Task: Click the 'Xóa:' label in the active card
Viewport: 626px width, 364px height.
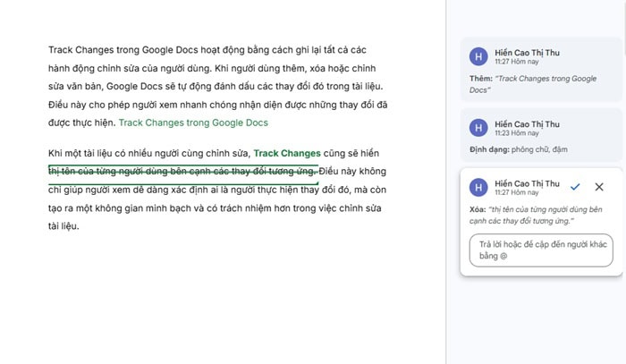Action: click(x=478, y=209)
